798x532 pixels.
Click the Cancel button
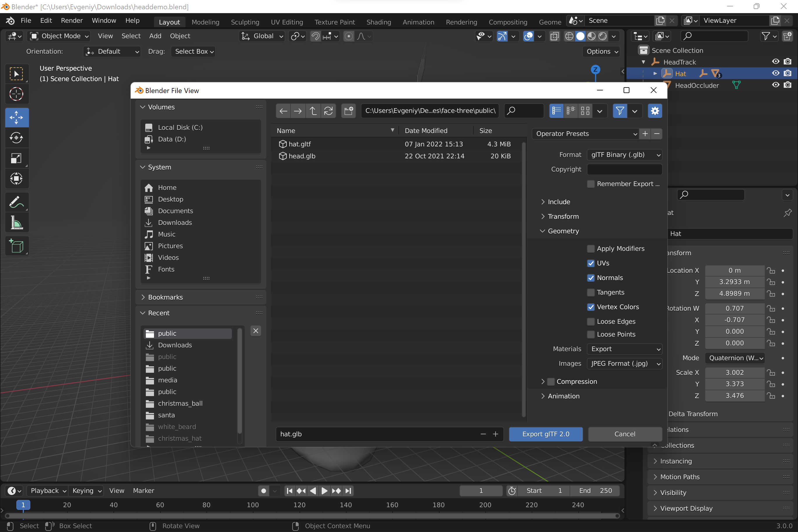[x=625, y=434]
